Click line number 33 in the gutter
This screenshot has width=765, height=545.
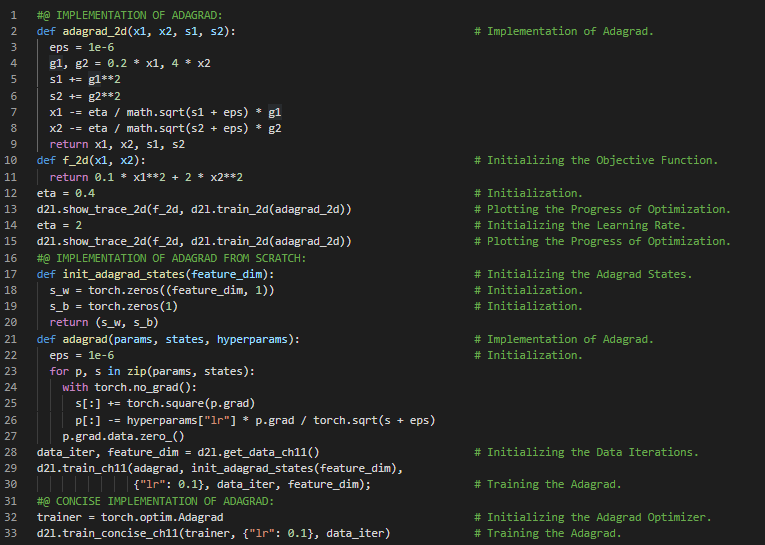tap(10, 533)
